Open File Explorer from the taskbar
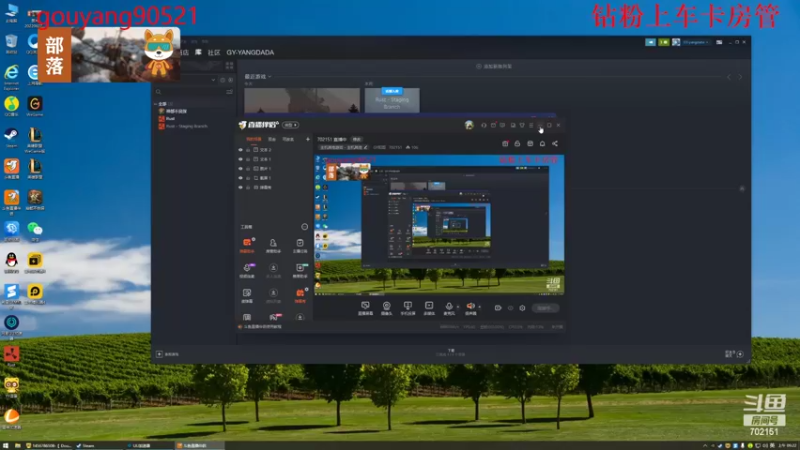800x450 pixels. 18,445
